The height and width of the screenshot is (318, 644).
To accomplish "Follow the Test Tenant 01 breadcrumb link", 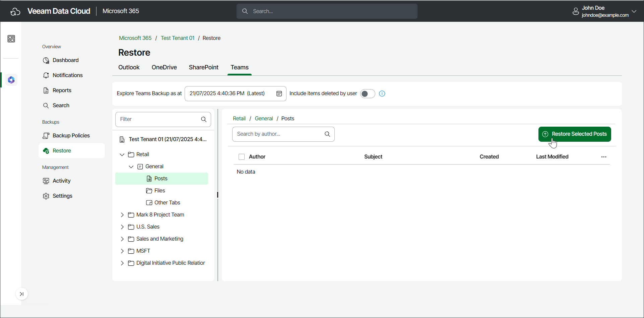I will tap(178, 38).
